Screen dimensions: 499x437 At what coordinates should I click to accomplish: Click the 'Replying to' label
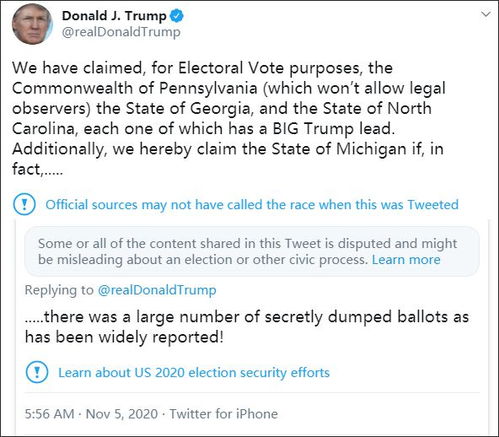(59, 290)
